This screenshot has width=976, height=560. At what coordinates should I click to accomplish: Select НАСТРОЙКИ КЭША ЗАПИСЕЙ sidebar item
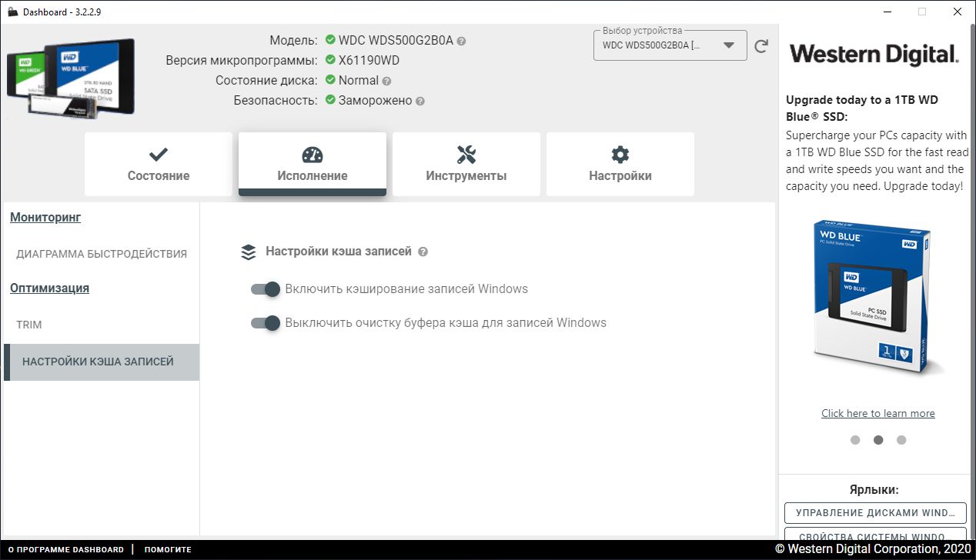coord(102,362)
